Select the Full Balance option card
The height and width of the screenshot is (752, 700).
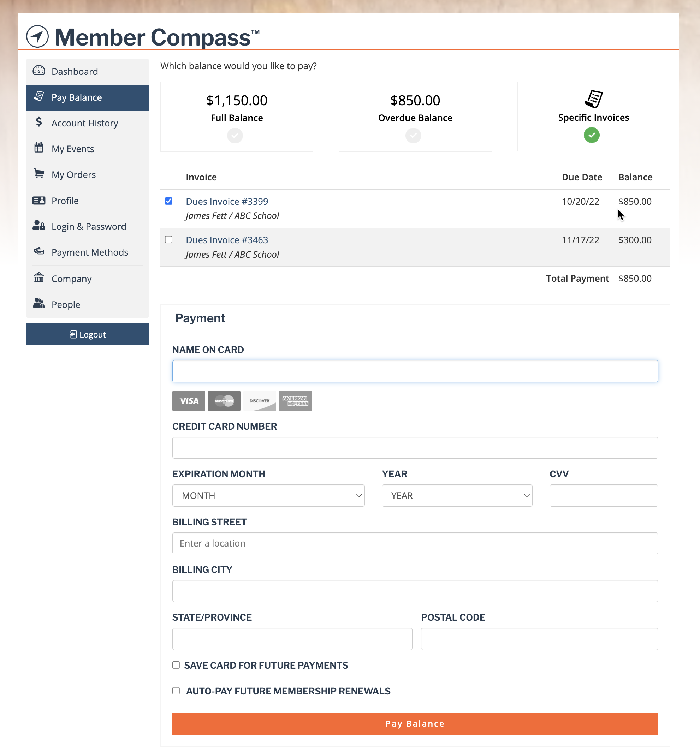(x=237, y=117)
